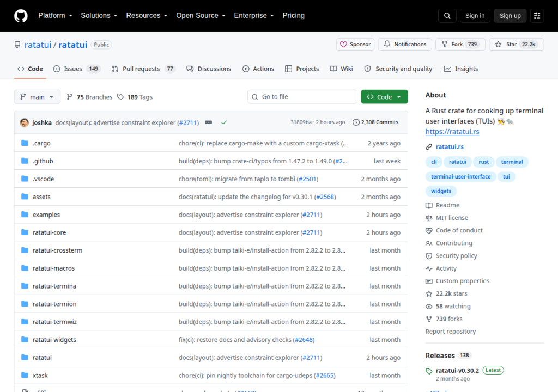Open the Actions tab
Viewport: 558px width, 392px height.
[x=258, y=69]
